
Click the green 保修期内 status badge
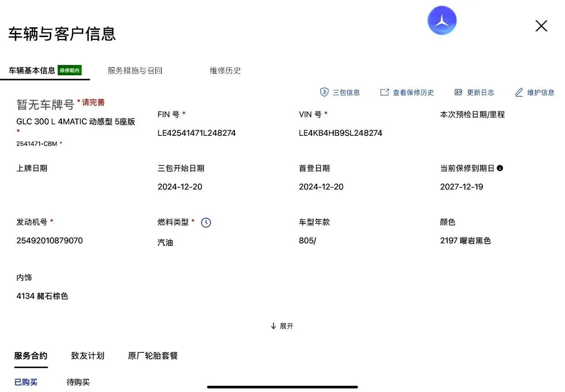pyautogui.click(x=70, y=70)
